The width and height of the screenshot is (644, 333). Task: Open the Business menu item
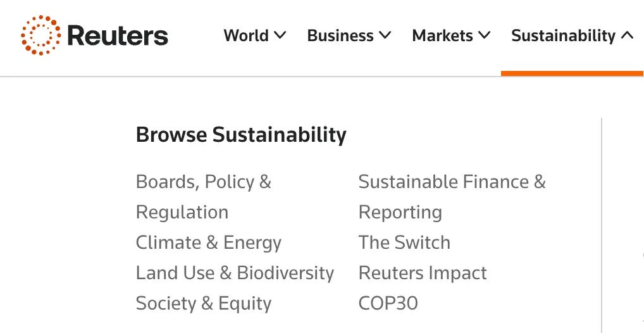[340, 35]
